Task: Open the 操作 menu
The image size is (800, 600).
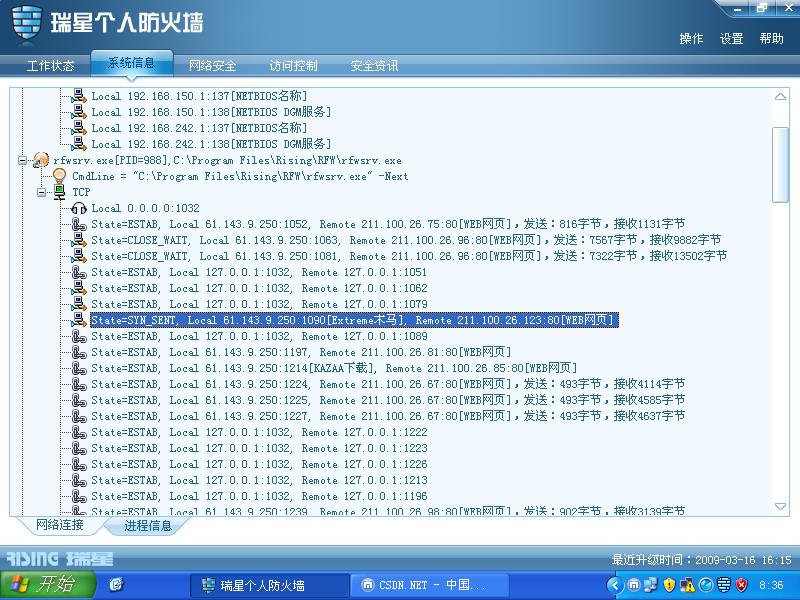Action: (691, 39)
